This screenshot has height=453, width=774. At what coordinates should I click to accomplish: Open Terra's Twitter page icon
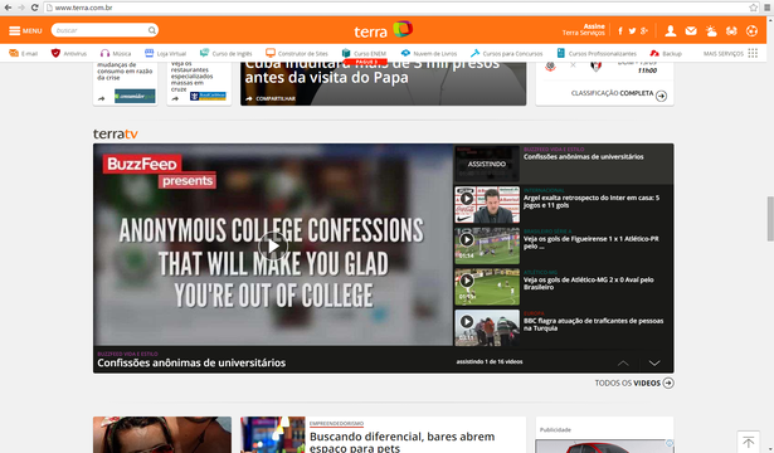(x=632, y=31)
